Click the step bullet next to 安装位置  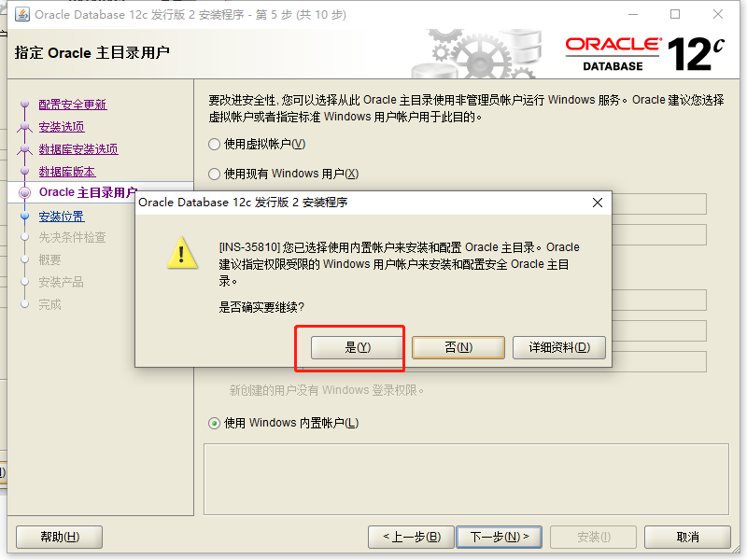click(25, 217)
